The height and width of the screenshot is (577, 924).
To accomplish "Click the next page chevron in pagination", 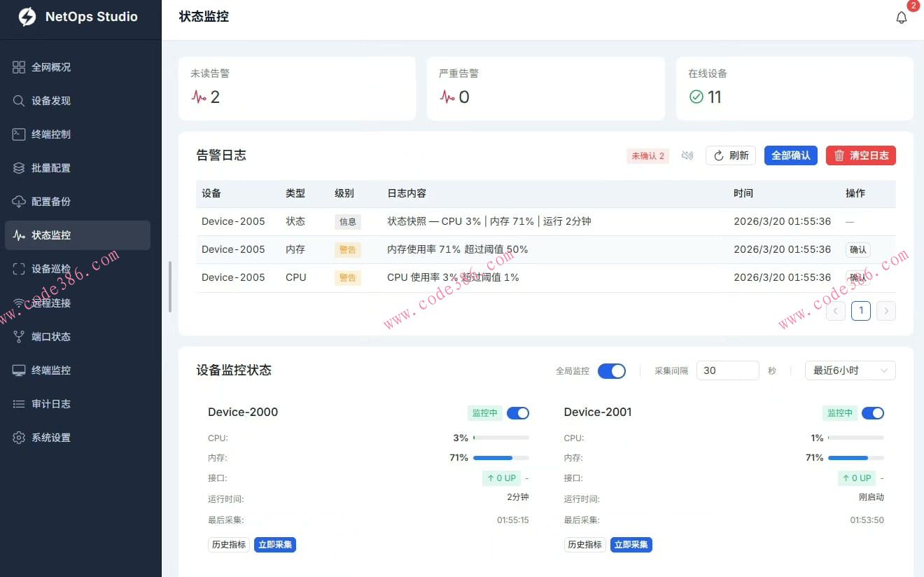I will click(886, 310).
